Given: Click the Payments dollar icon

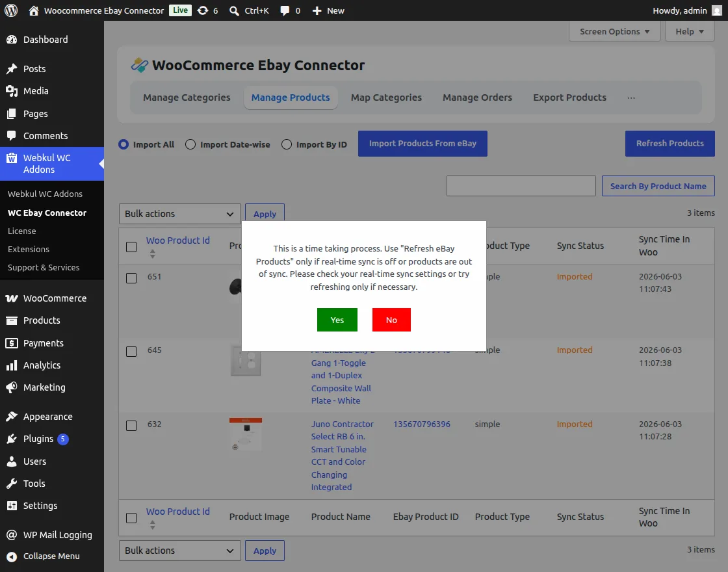Looking at the screenshot, I should coord(12,343).
